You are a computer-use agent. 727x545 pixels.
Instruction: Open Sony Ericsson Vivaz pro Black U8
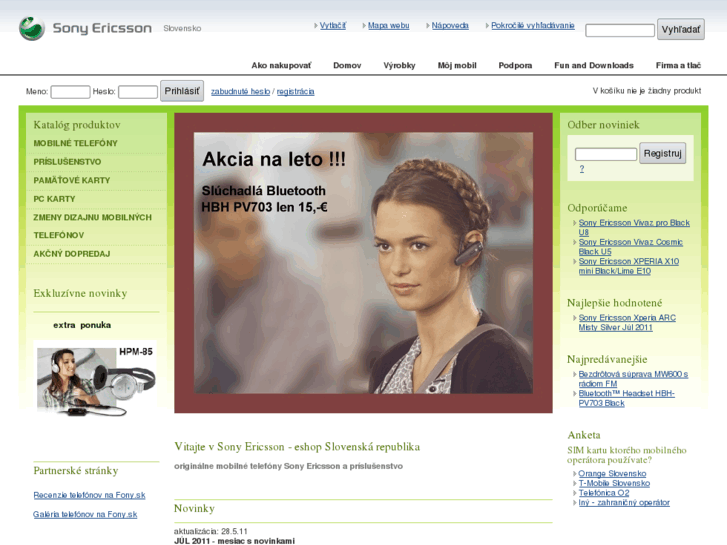point(634,228)
